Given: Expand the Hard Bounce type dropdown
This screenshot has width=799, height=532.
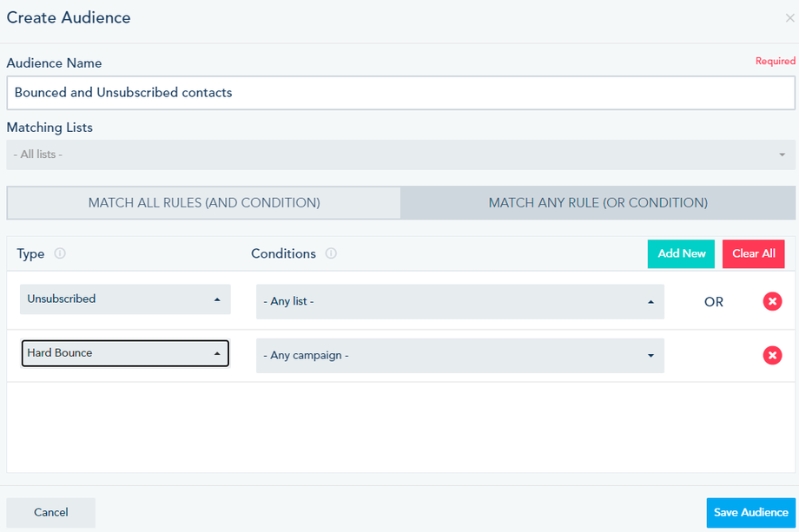Looking at the screenshot, I should pyautogui.click(x=125, y=353).
